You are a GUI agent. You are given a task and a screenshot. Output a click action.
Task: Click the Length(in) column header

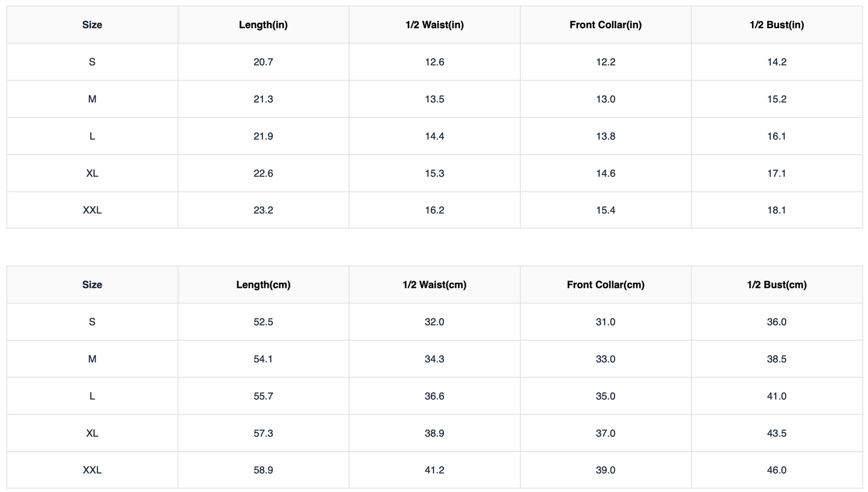[x=263, y=25]
